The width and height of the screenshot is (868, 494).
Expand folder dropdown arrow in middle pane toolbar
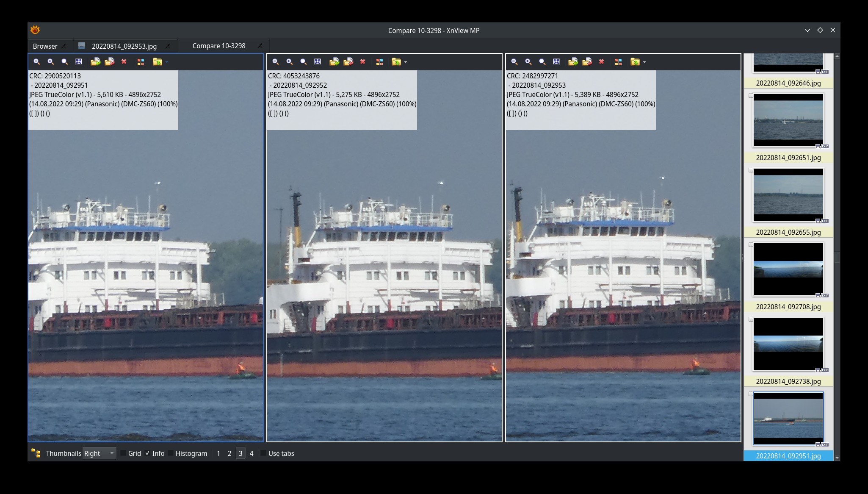tap(406, 62)
